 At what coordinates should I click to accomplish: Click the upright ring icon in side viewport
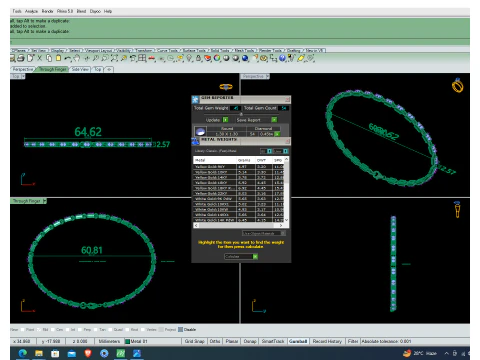(x=457, y=210)
